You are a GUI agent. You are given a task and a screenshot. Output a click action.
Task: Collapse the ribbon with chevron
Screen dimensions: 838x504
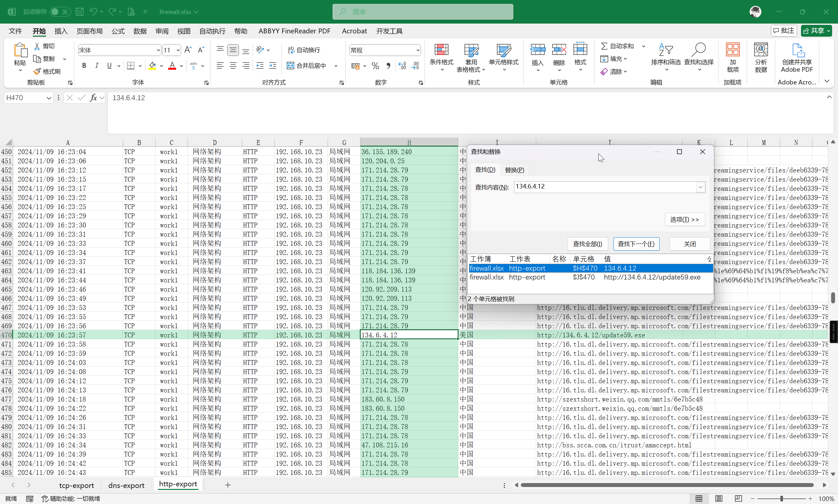pyautogui.click(x=827, y=81)
